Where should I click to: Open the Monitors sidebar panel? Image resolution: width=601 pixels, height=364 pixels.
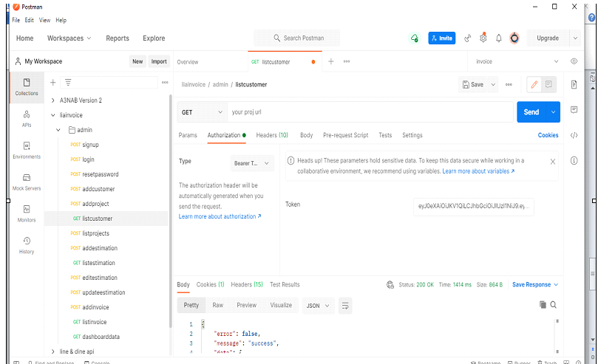coord(27,213)
